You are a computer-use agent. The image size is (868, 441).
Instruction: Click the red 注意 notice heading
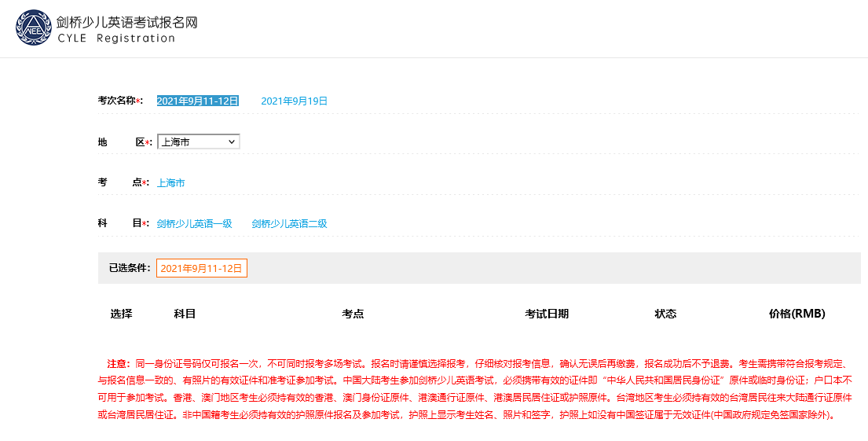coord(117,364)
